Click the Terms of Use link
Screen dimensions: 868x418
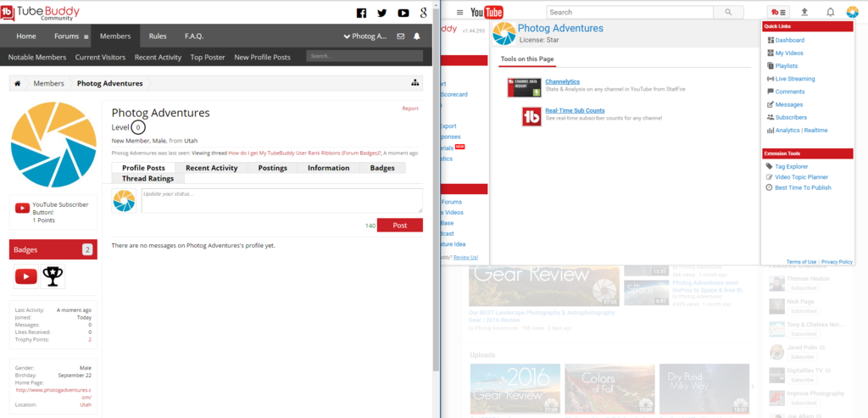(802, 262)
